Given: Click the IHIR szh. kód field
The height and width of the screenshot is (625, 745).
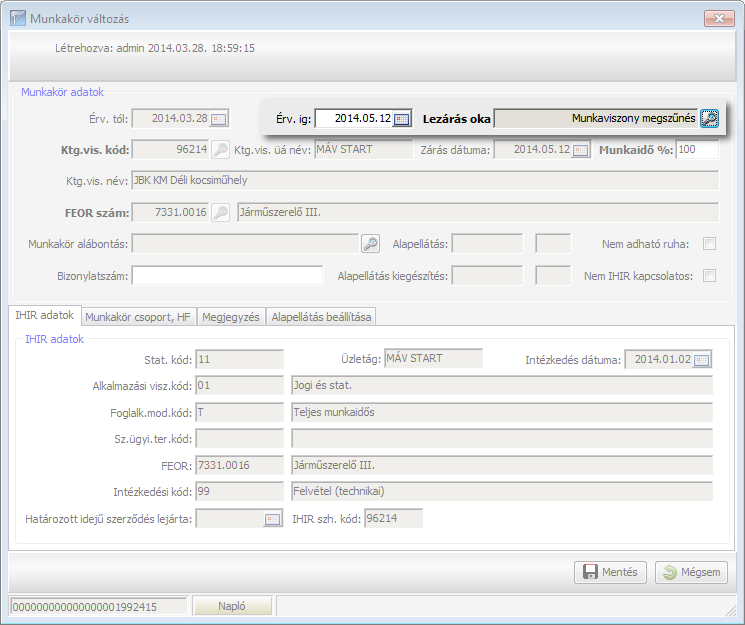Looking at the screenshot, I should 393,519.
